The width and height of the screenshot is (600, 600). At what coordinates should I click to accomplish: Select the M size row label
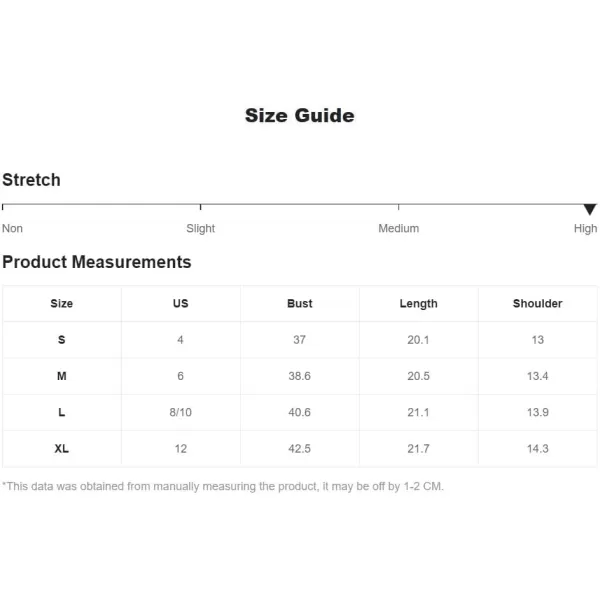coord(62,376)
